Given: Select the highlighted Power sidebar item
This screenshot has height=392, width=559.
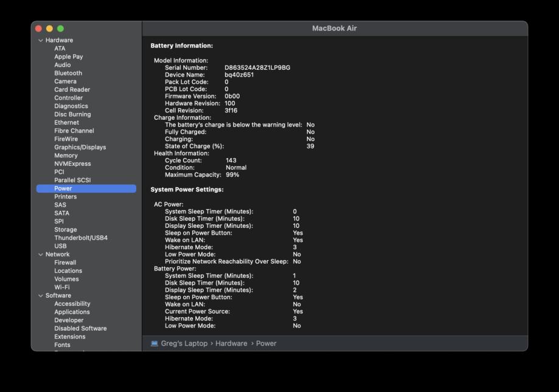Looking at the screenshot, I should click(63, 188).
